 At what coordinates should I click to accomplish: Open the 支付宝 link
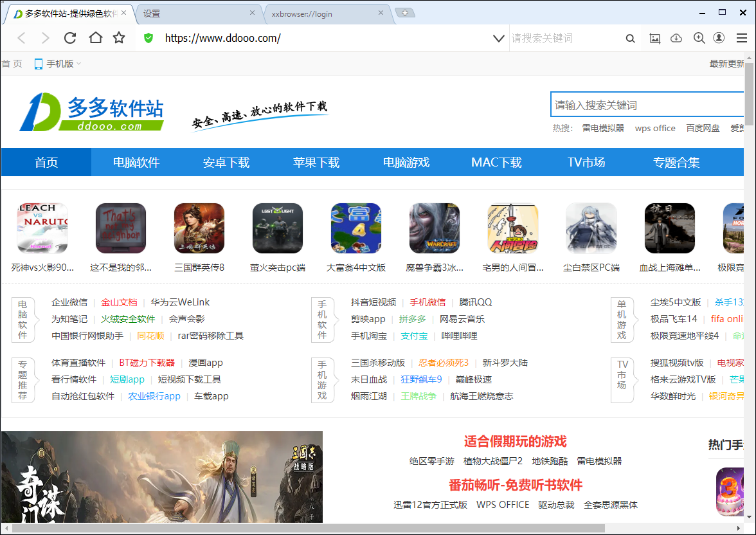(414, 336)
